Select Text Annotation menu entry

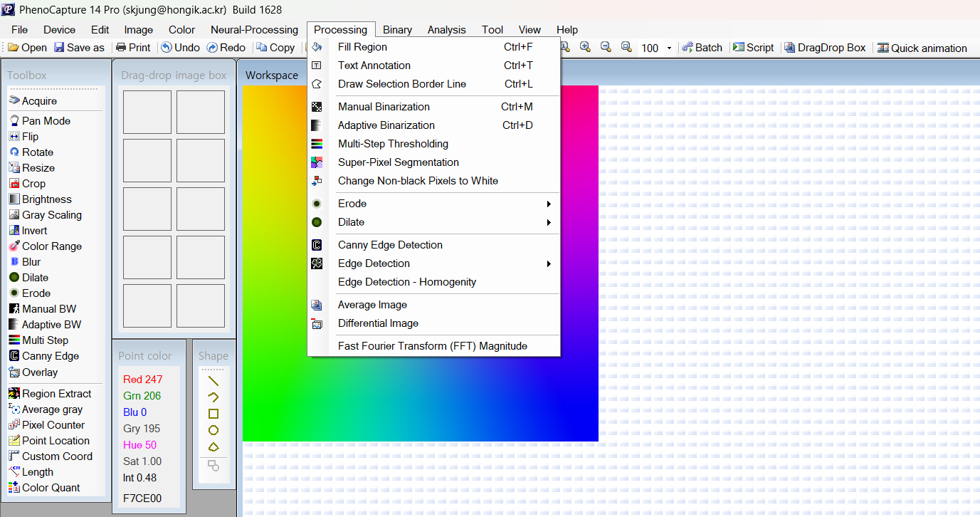coord(434,66)
